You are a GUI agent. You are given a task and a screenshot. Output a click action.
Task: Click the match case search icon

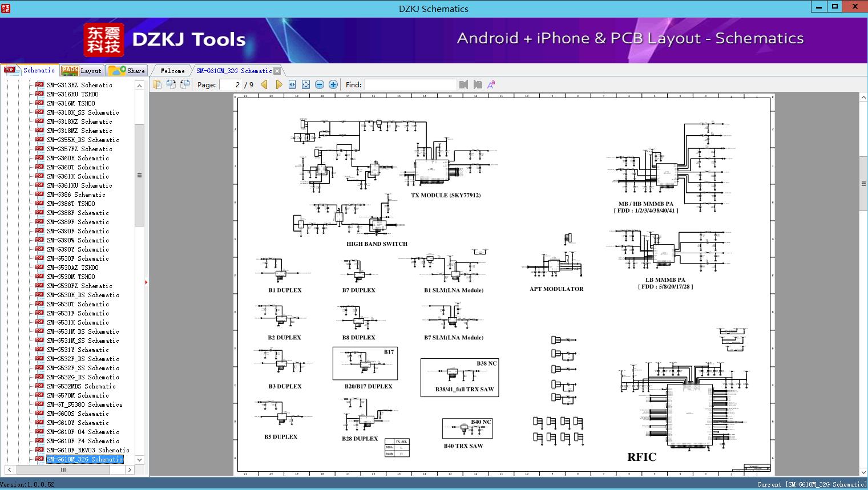(491, 84)
